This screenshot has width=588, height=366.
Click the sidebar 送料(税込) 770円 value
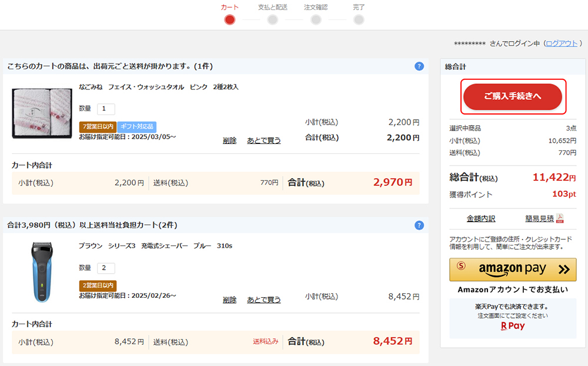pyautogui.click(x=567, y=153)
